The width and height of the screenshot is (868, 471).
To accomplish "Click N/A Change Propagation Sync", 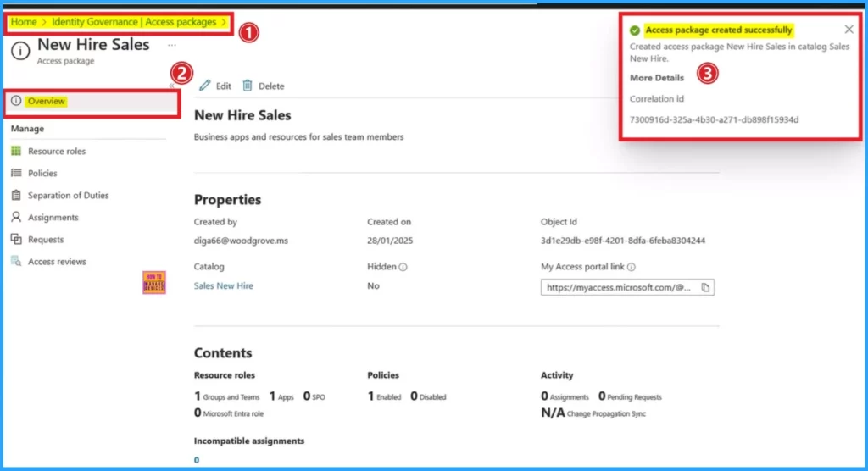I will [593, 413].
